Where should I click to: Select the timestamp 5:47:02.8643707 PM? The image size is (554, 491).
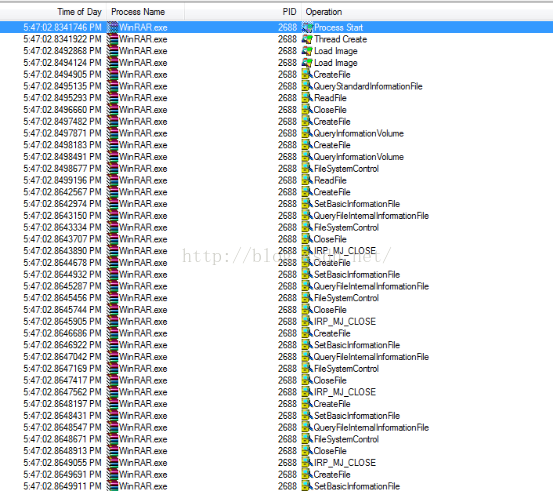pyautogui.click(x=62, y=239)
